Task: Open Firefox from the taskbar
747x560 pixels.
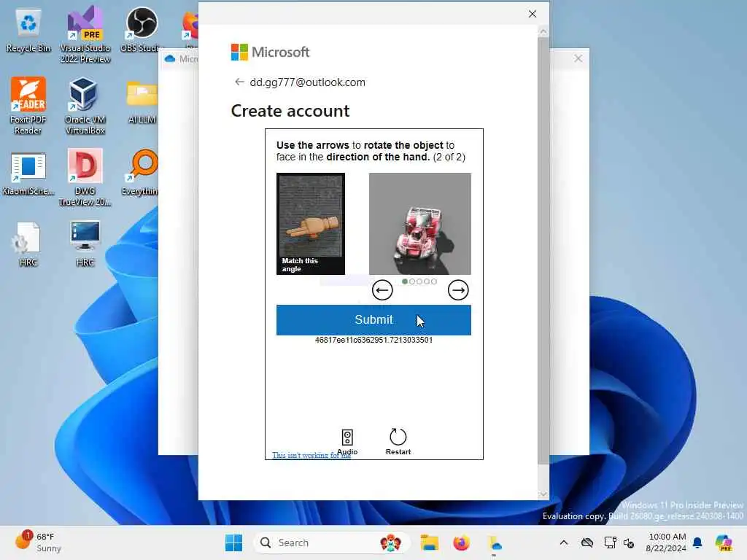Action: [x=461, y=542]
